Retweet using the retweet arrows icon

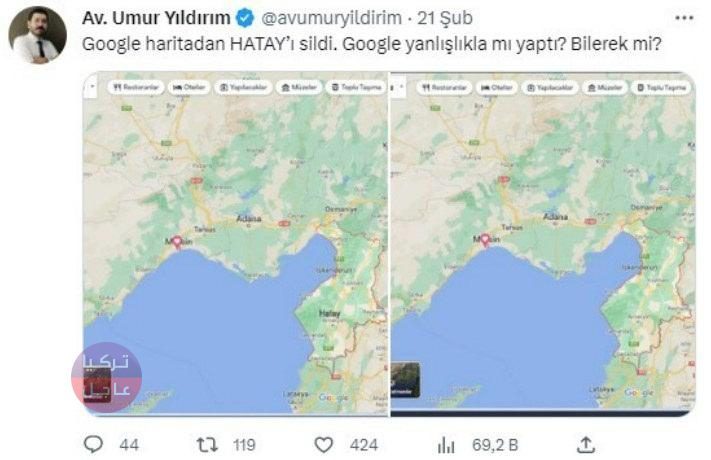207,445
